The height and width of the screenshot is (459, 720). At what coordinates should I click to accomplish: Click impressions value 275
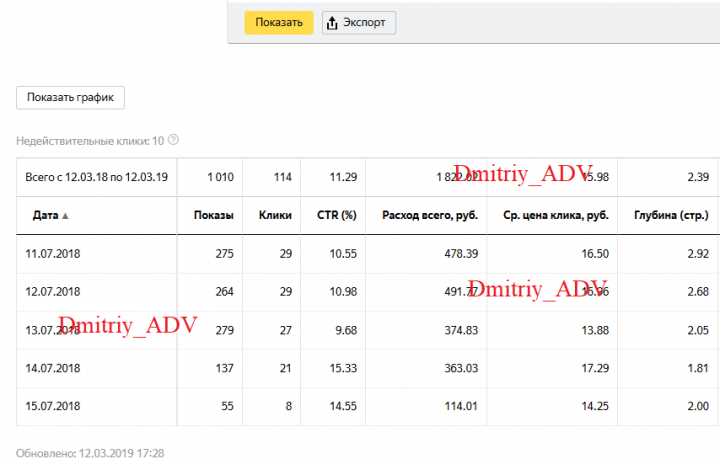tap(225, 254)
